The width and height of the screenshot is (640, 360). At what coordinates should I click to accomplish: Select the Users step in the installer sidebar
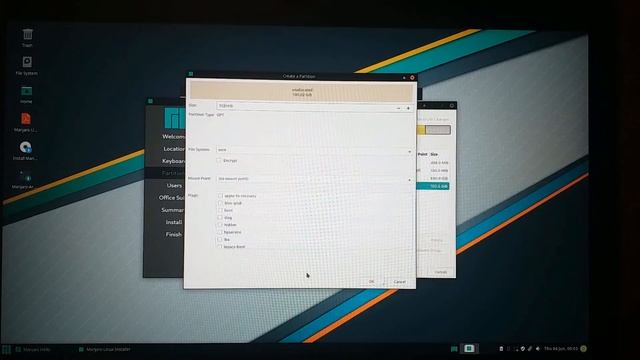pyautogui.click(x=174, y=185)
